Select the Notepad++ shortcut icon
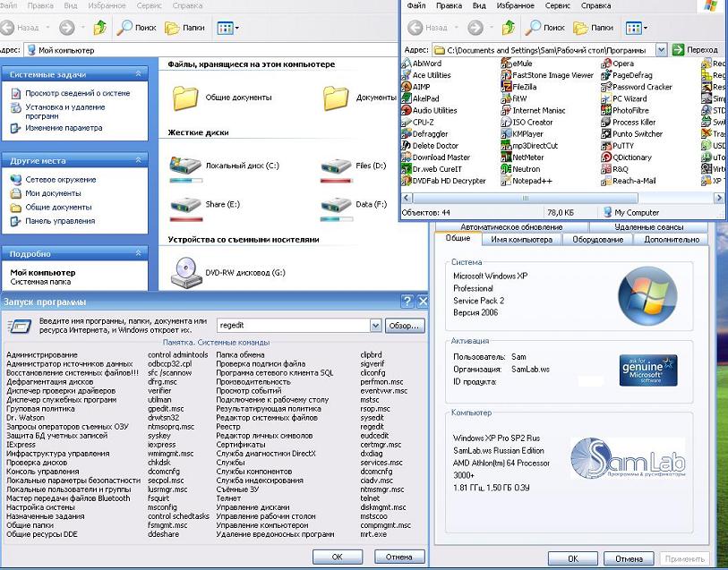The image size is (728, 570). click(x=506, y=181)
